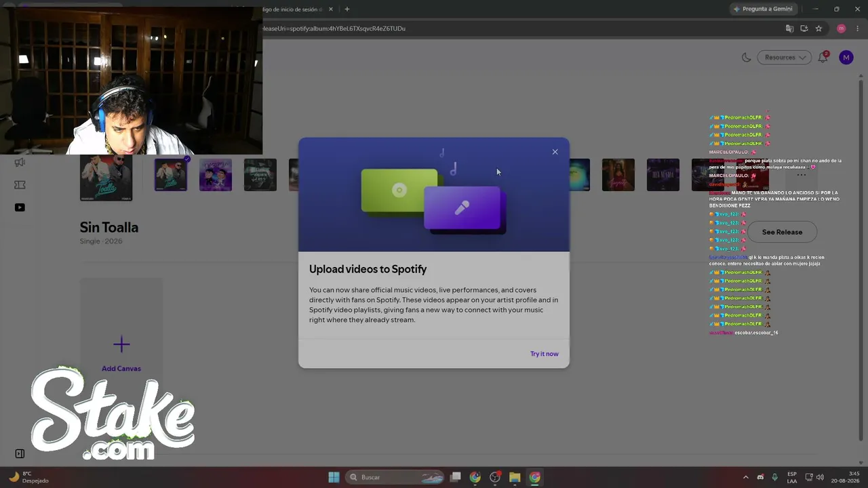
Task: Click the Pregunta a Gemini button
Action: (x=763, y=9)
